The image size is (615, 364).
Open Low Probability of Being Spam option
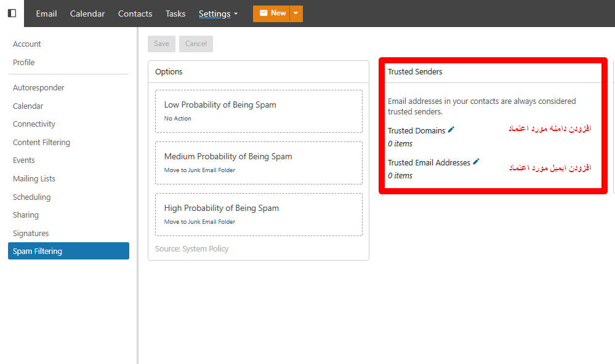258,111
